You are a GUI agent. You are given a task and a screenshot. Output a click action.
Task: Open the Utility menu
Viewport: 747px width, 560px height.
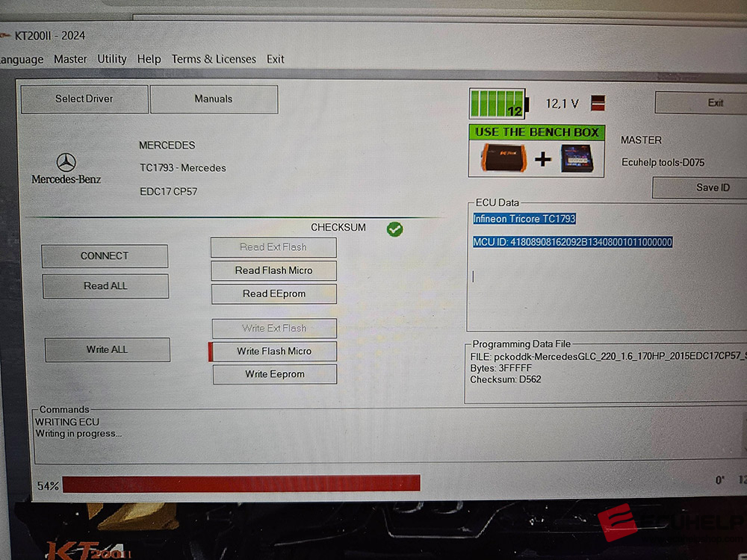pyautogui.click(x=111, y=59)
